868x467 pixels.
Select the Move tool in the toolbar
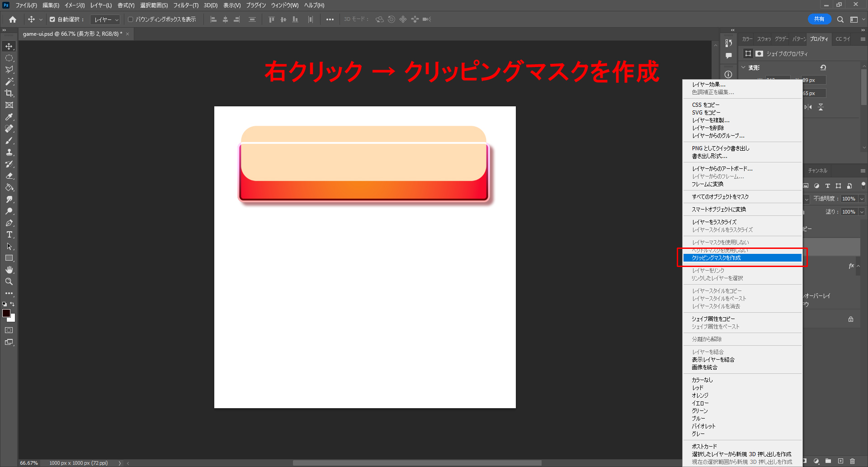click(9, 47)
